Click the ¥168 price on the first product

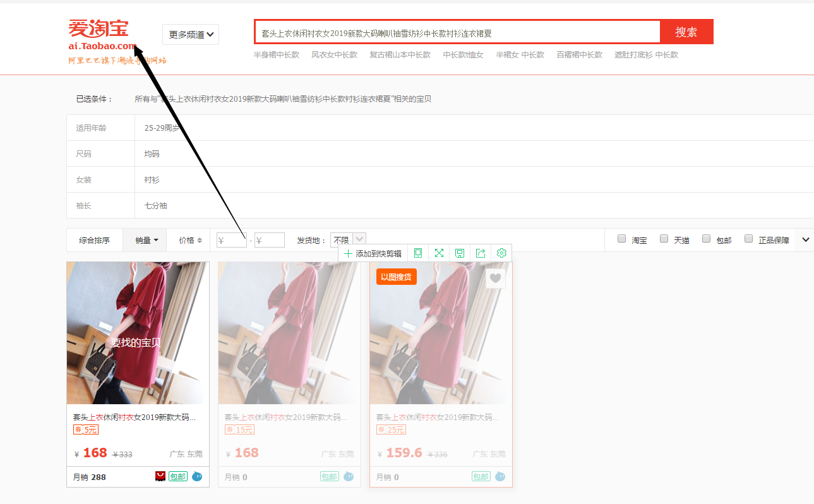click(x=91, y=453)
